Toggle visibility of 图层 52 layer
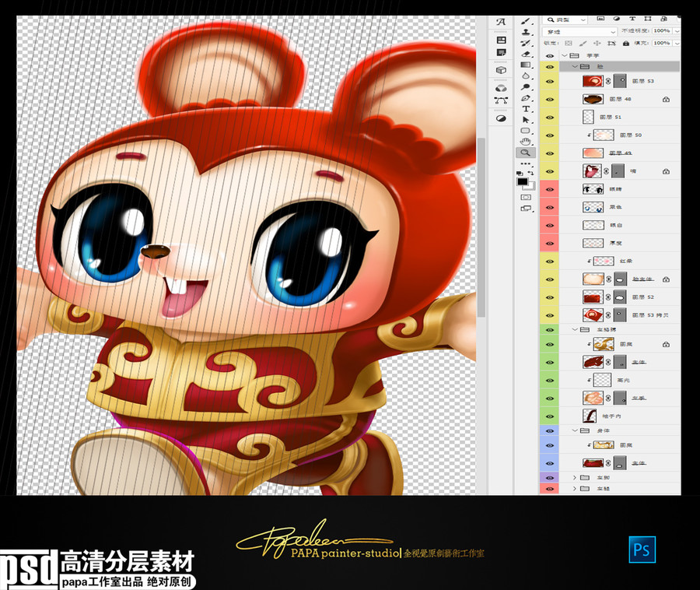The width and height of the screenshot is (700, 590). coord(550,297)
